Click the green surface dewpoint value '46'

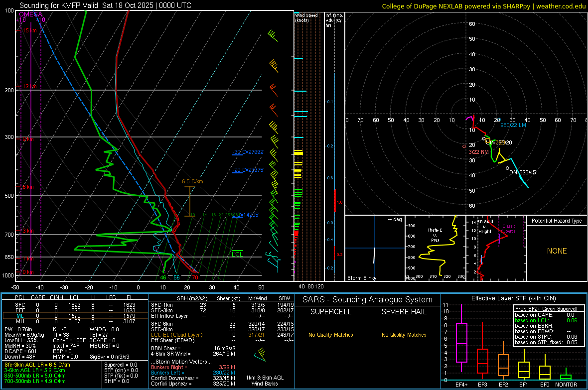pyautogui.click(x=163, y=277)
